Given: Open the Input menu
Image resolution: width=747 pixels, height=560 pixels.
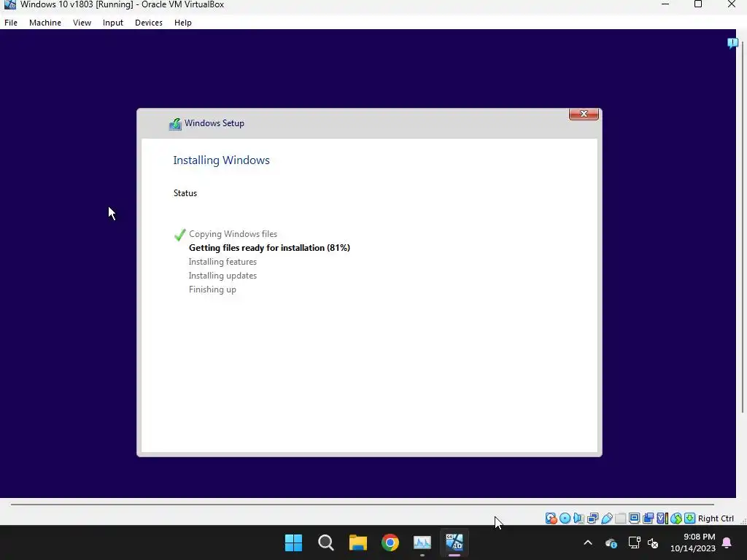Looking at the screenshot, I should point(113,23).
